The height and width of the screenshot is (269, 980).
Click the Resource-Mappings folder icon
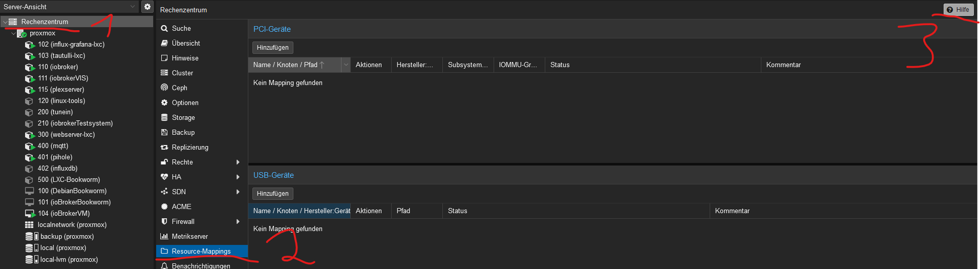coord(164,251)
